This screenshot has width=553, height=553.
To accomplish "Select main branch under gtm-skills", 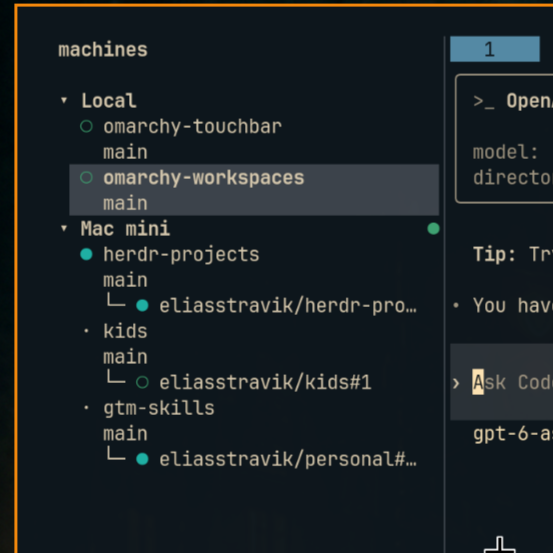I will (x=125, y=433).
